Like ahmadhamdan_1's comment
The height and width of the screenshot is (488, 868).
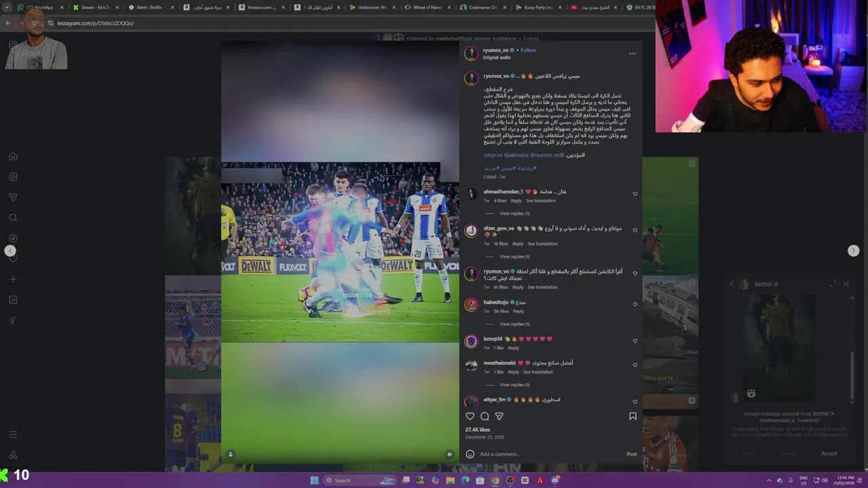coord(635,194)
